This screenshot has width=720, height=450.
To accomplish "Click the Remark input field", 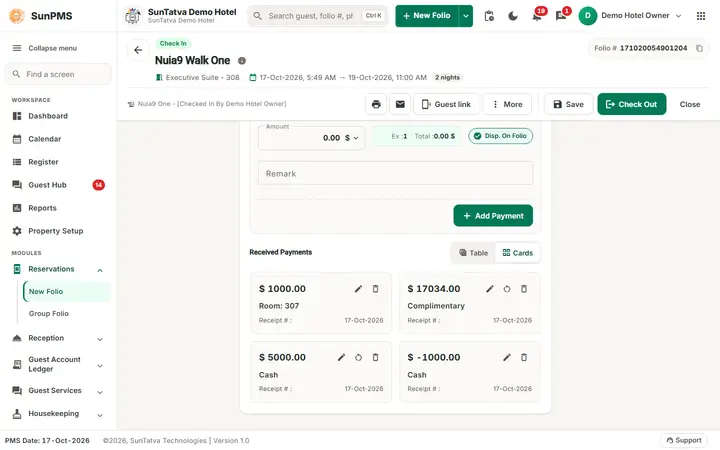I will pos(395,174).
